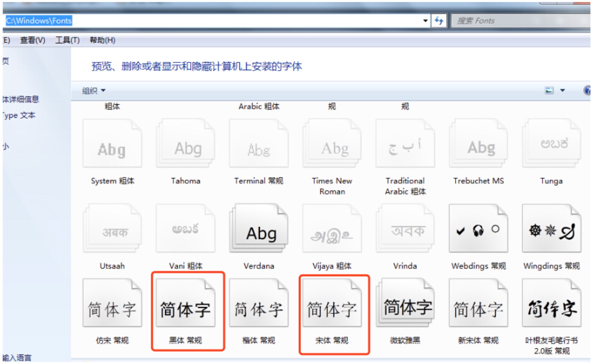This screenshot has height=364, width=607.
Task: Open the 查看(V) menu
Action: (33, 40)
